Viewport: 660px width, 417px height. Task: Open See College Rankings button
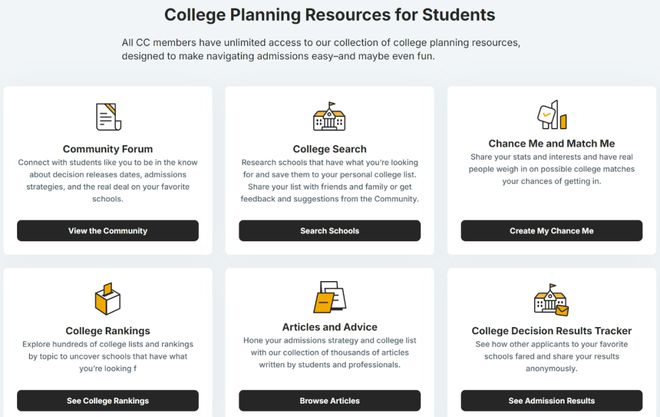coord(108,401)
